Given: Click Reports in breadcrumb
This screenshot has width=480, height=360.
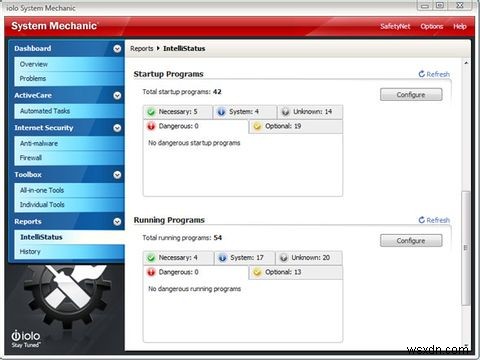Looking at the screenshot, I should 142,49.
